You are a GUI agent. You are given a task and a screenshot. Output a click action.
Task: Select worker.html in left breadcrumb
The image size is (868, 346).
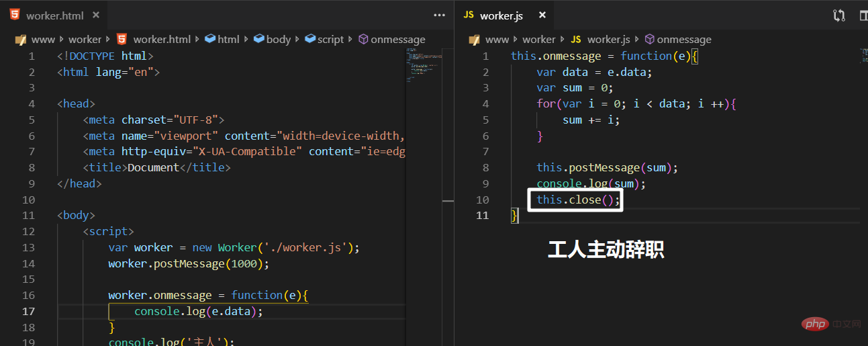pyautogui.click(x=162, y=39)
